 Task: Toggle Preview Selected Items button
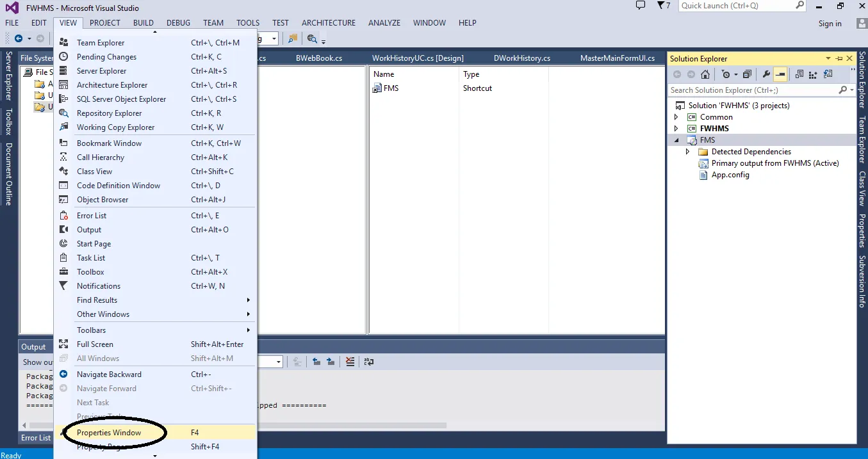[780, 74]
